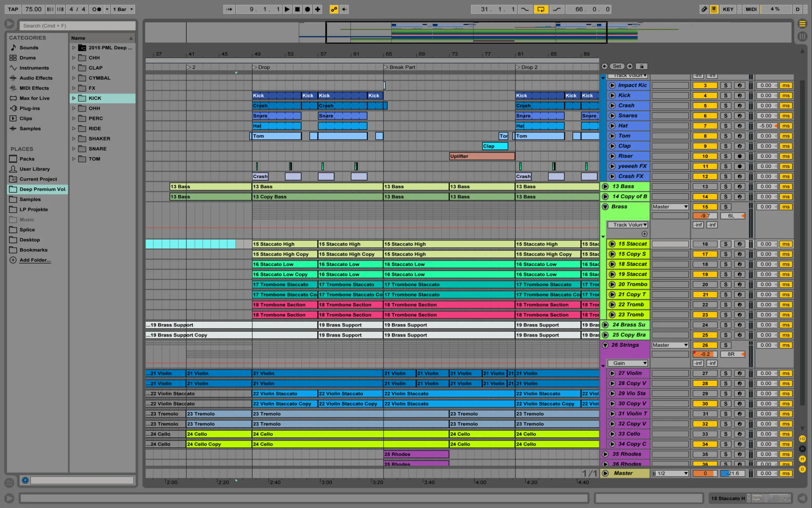The height and width of the screenshot is (508, 812).
Task: Deactivate the Hat track activator
Action: pos(705,126)
